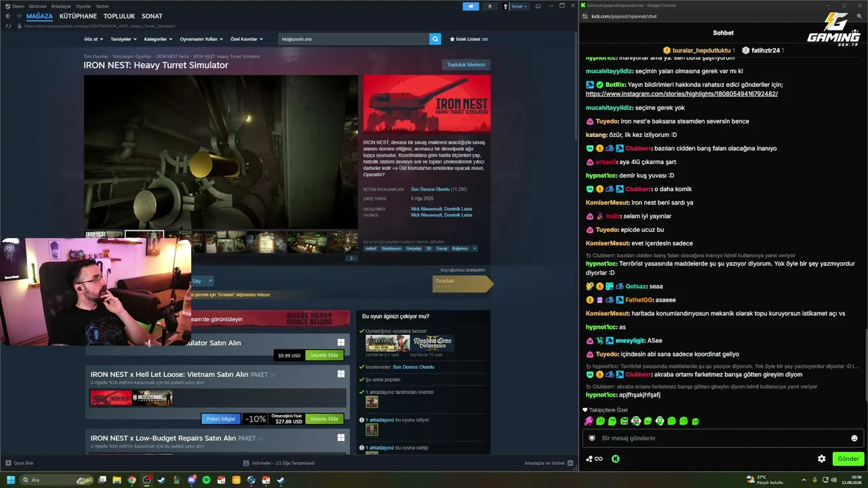Open Google Chrome from the taskbar

132,480
